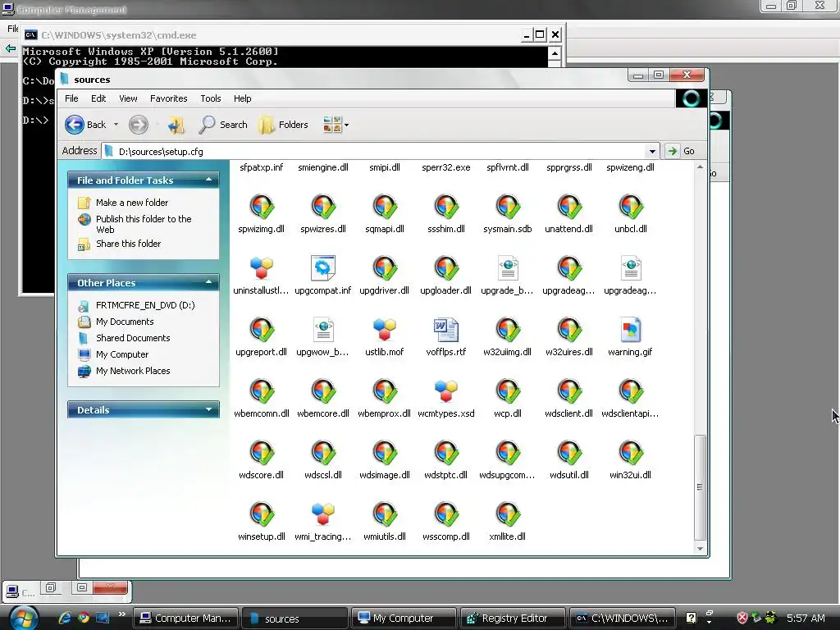Select the wcmtypes.xsd file icon
This screenshot has width=840, height=630.
[445, 391]
